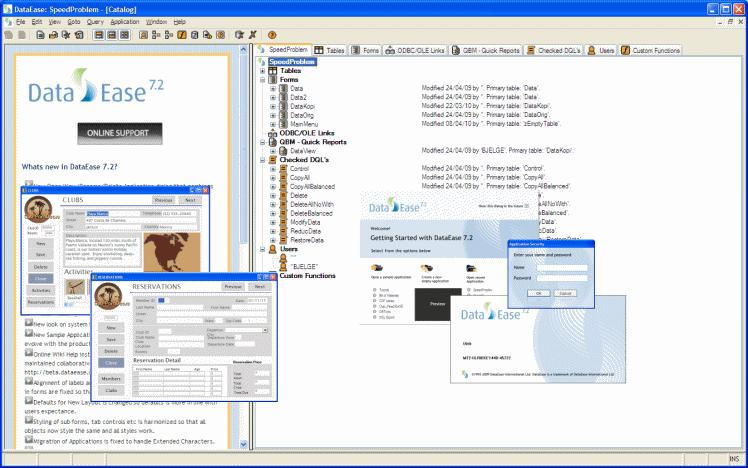This screenshot has height=468, width=748.
Task: Expand the RestoreData DQL node
Action: [273, 240]
